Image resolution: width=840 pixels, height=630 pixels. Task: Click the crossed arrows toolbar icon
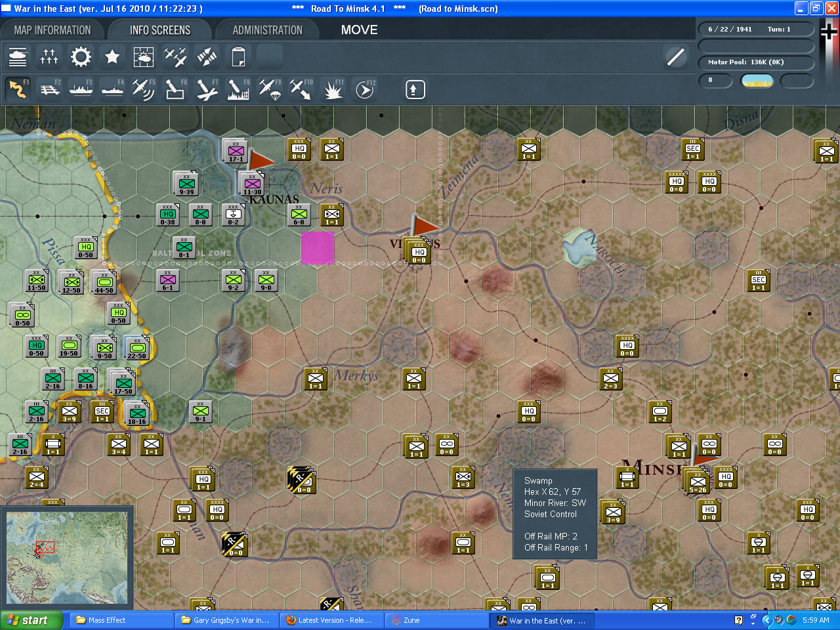tap(207, 57)
